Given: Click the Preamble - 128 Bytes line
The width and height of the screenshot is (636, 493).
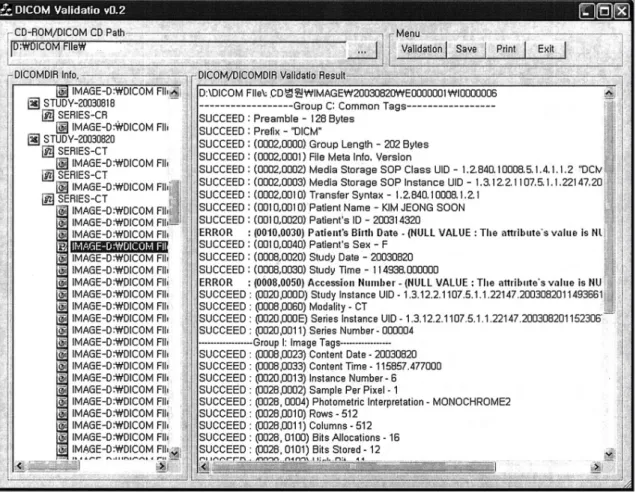Looking at the screenshot, I should pos(277,119).
